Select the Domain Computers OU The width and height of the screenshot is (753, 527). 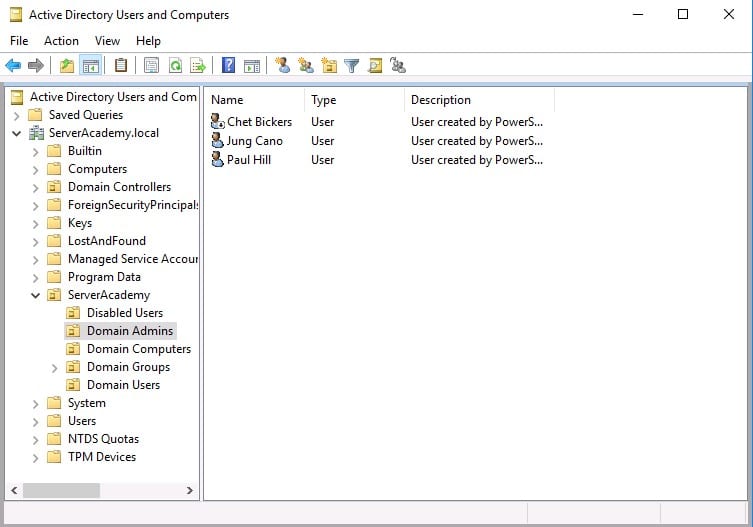(x=139, y=349)
